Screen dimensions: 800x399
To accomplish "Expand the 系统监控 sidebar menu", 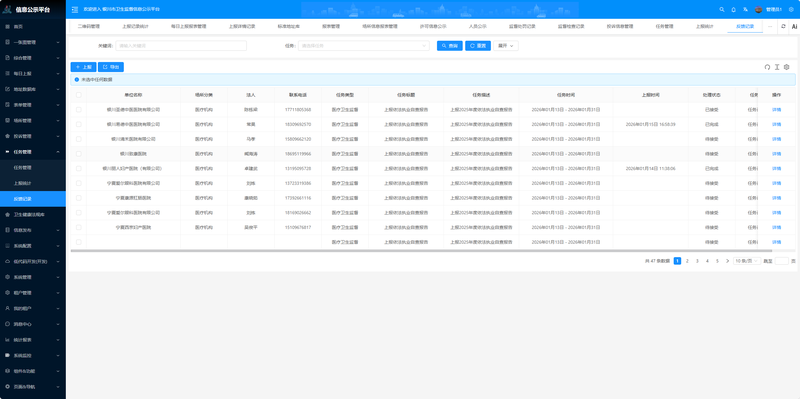I will (33, 355).
